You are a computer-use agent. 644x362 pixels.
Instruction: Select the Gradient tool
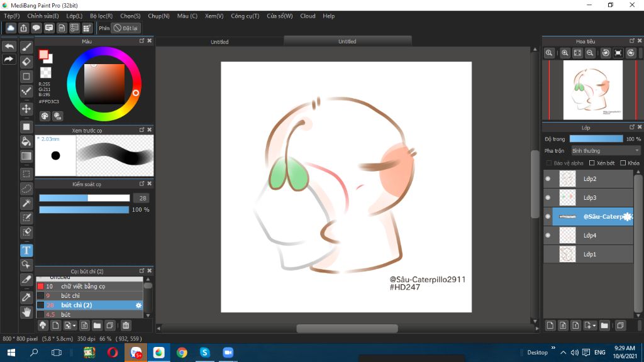(x=26, y=156)
